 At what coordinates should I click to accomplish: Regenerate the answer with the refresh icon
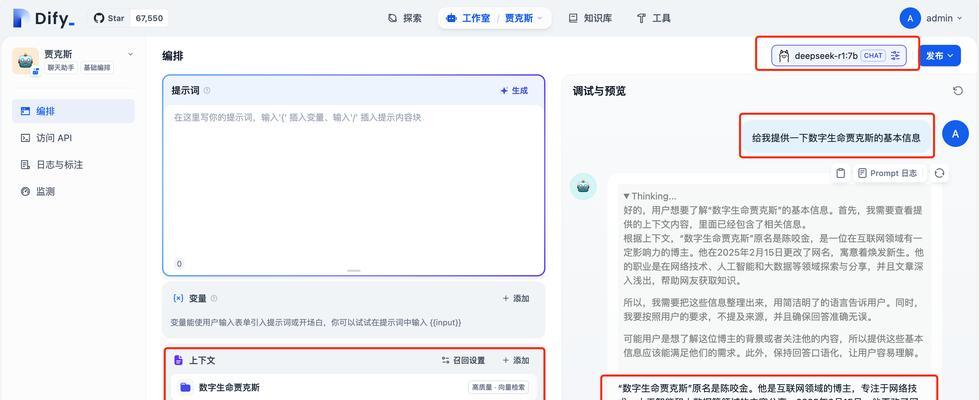939,173
